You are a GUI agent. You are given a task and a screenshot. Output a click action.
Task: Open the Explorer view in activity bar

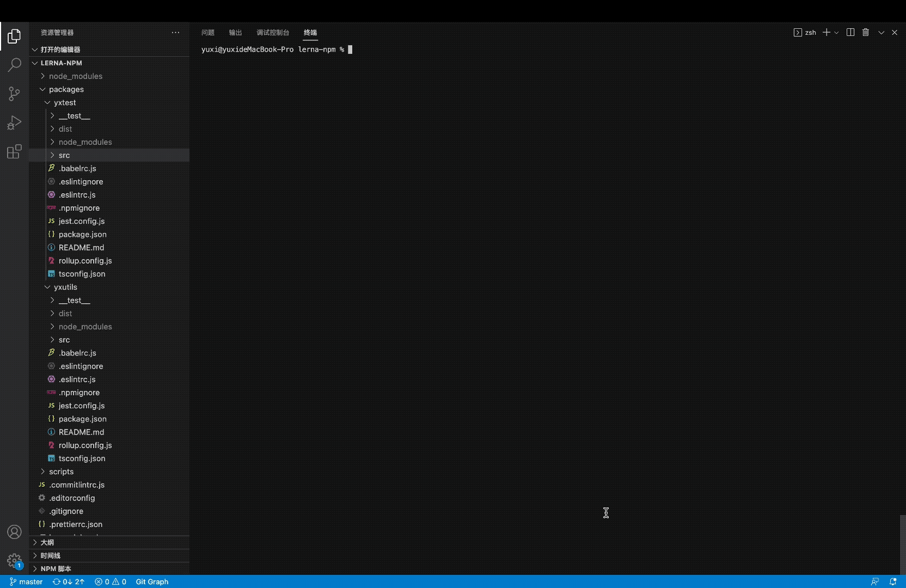pos(14,36)
